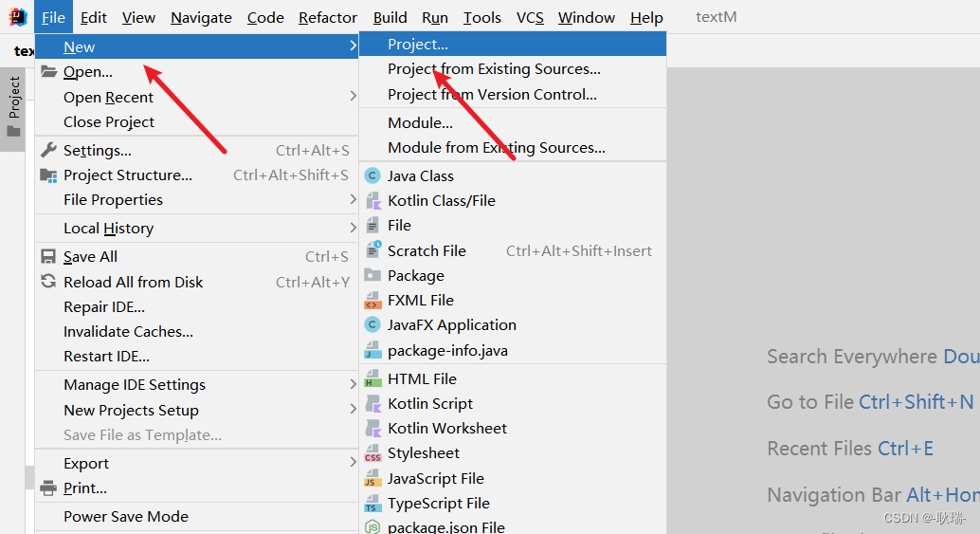Choose Module from Existing Sources...

click(x=513, y=148)
